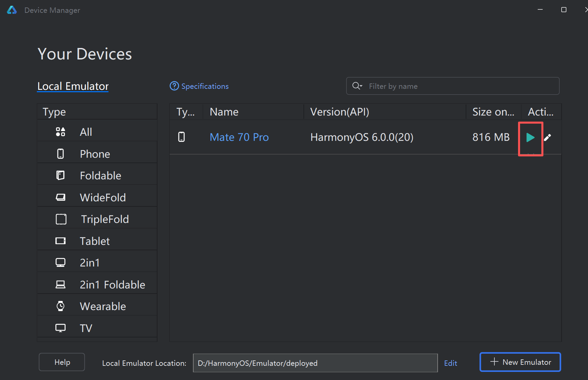Viewport: 588px width, 380px height.
Task: Click the 2in1 Foldable laptop icon
Action: 60,284
